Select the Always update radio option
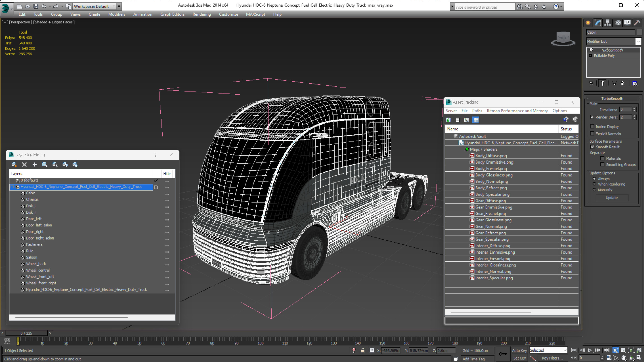 (x=594, y=179)
